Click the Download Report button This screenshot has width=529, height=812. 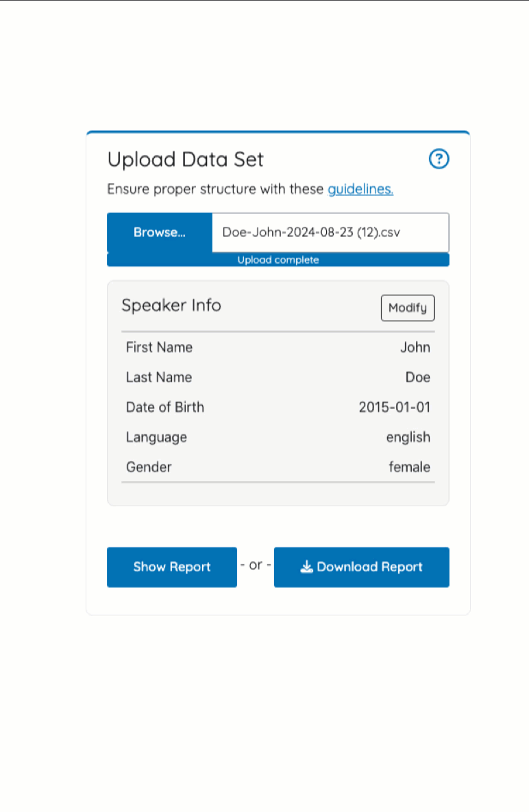pos(362,567)
